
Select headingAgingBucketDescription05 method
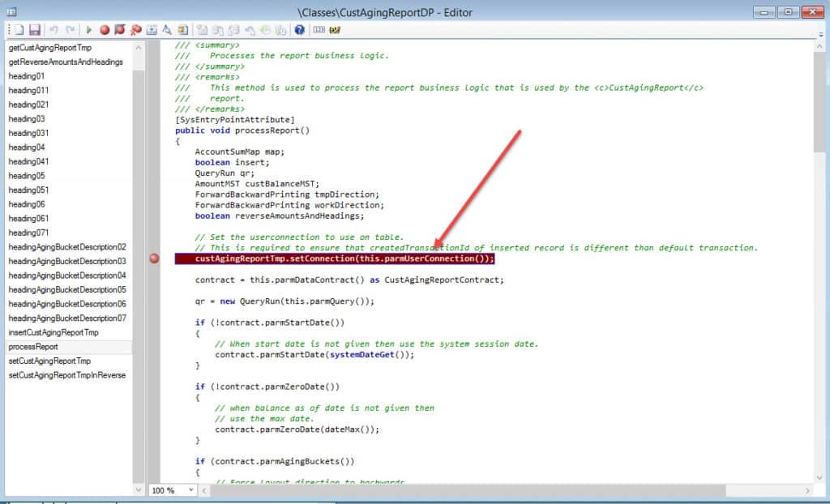pyautogui.click(x=68, y=290)
